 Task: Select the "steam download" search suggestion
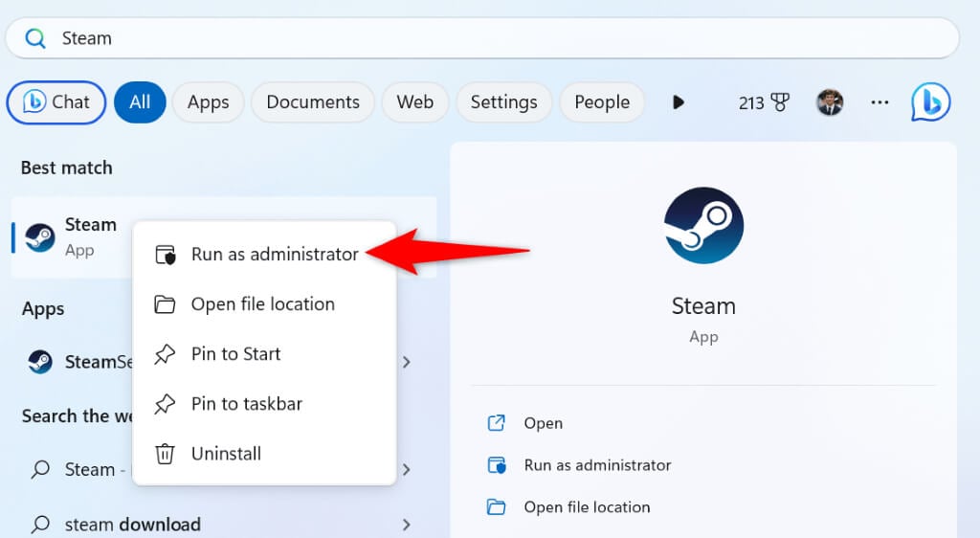pos(132,525)
